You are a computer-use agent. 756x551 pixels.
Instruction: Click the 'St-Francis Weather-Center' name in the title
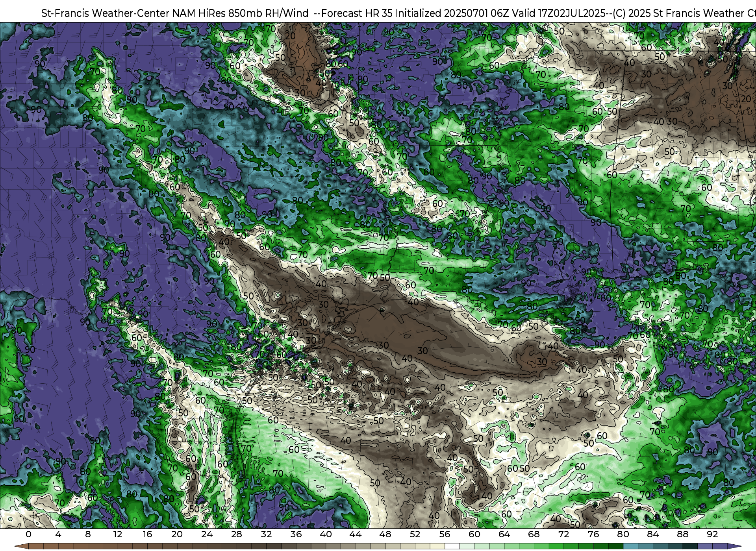(x=106, y=13)
